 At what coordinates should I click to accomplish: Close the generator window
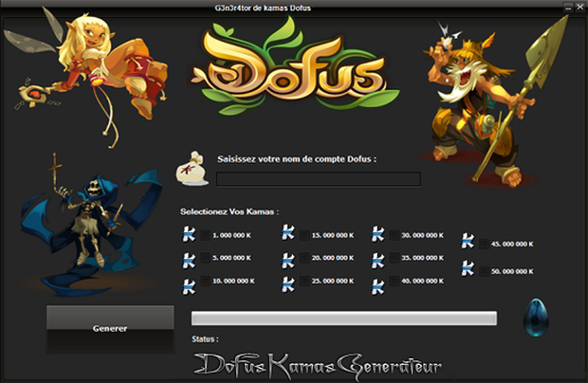(579, 8)
